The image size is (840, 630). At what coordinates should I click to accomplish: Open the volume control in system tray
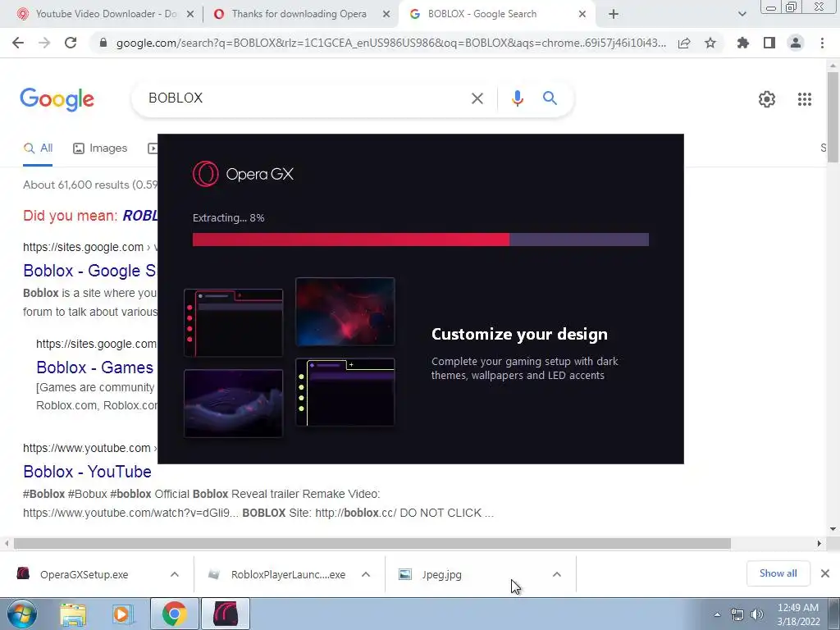756,614
